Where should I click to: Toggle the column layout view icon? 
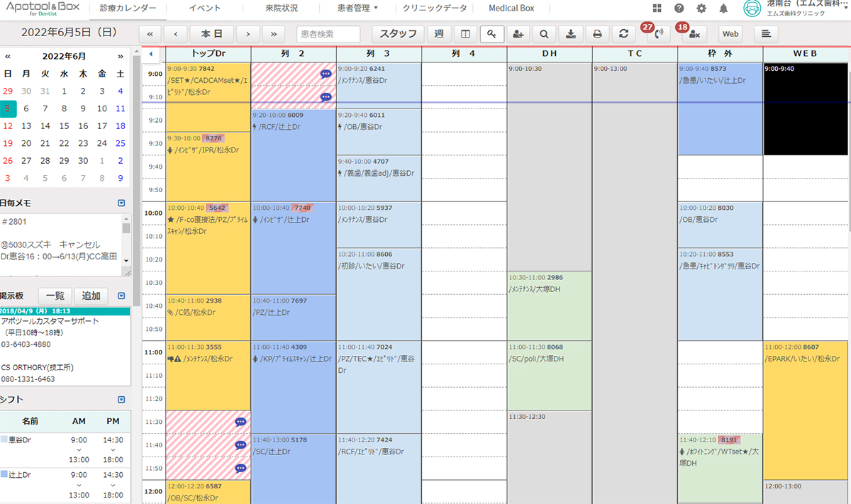coord(465,33)
